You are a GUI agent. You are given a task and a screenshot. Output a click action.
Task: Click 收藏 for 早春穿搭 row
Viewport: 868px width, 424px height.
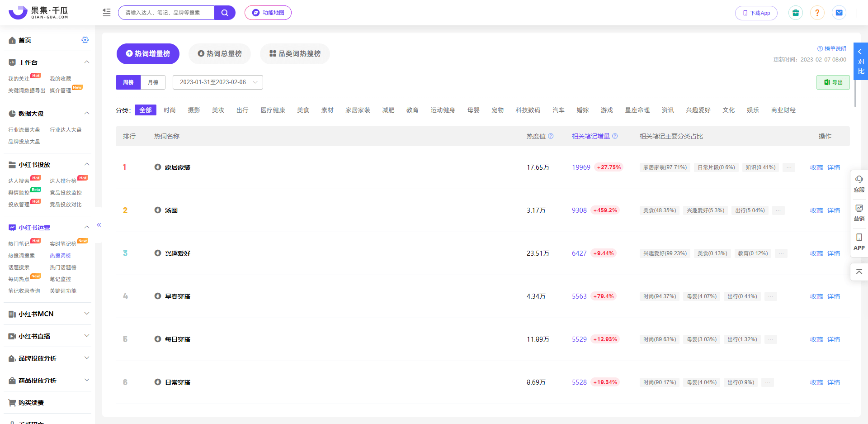click(816, 296)
